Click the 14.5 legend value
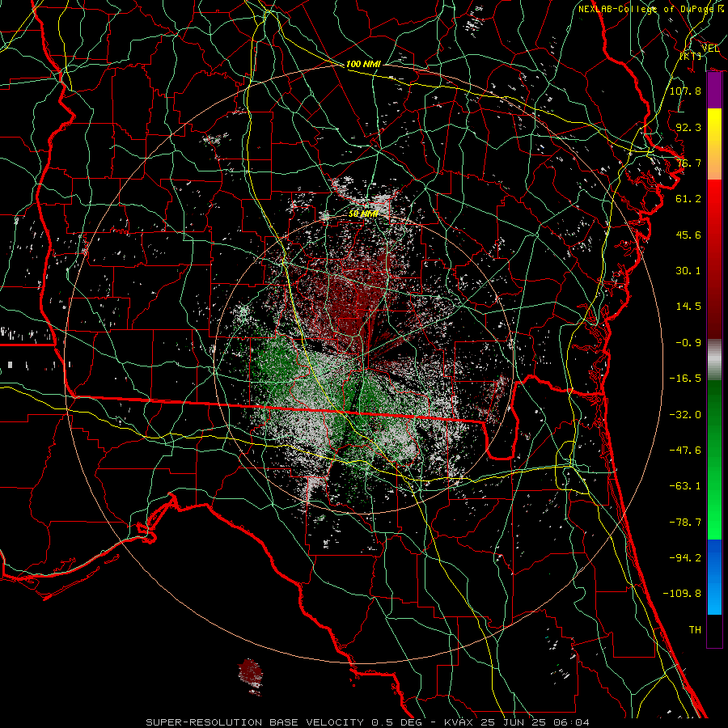 point(688,307)
